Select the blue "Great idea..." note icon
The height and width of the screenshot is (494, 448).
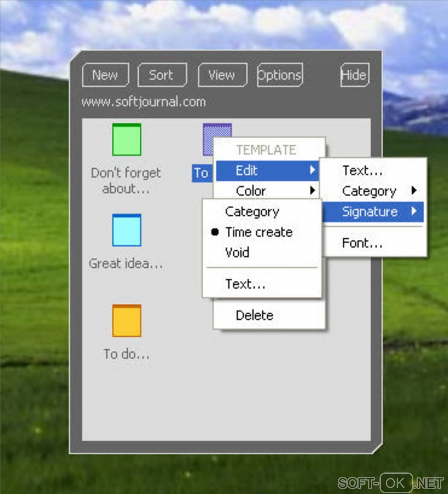coord(126,230)
